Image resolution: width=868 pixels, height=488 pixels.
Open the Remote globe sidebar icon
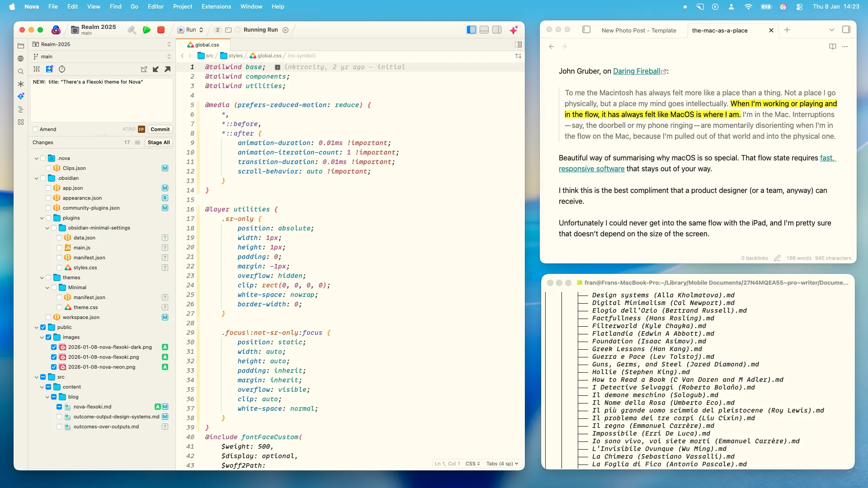pyautogui.click(x=21, y=58)
